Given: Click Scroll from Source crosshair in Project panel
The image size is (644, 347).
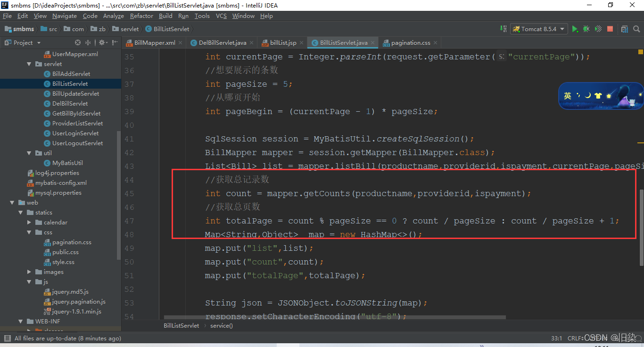Looking at the screenshot, I should [x=77, y=42].
